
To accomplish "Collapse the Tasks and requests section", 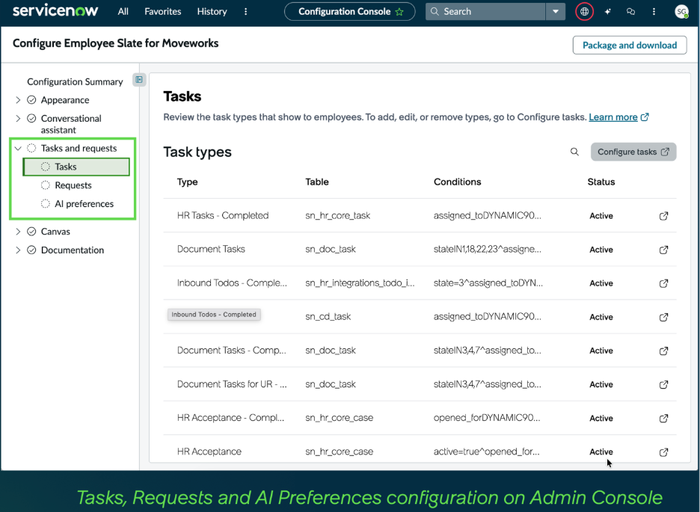I will 18,148.
